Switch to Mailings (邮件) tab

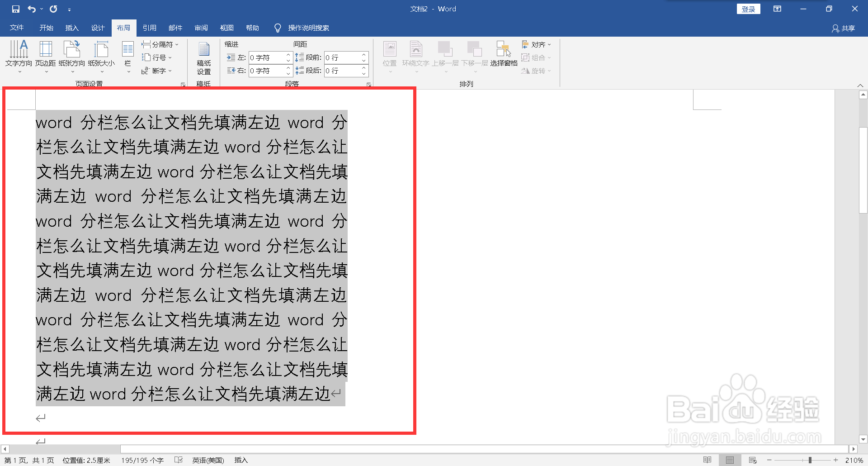(x=175, y=28)
